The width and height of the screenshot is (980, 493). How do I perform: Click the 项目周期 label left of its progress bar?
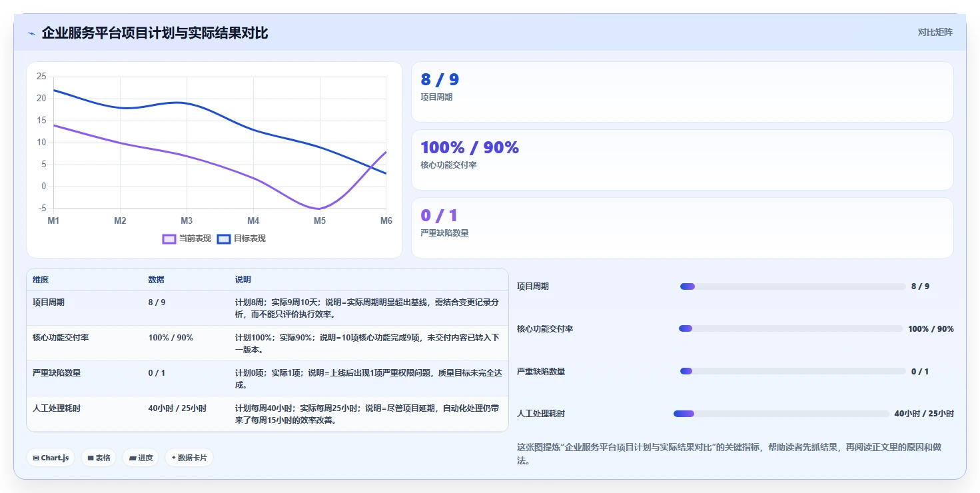click(x=533, y=286)
